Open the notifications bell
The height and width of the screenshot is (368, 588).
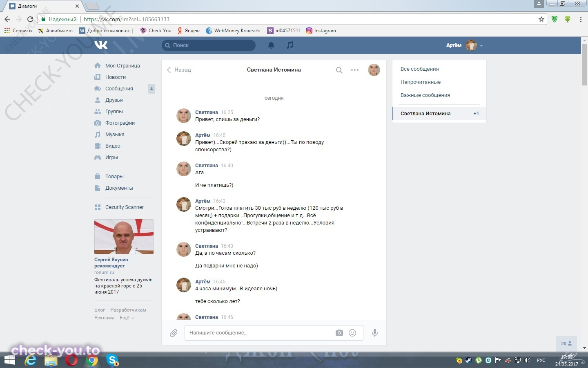pos(271,45)
